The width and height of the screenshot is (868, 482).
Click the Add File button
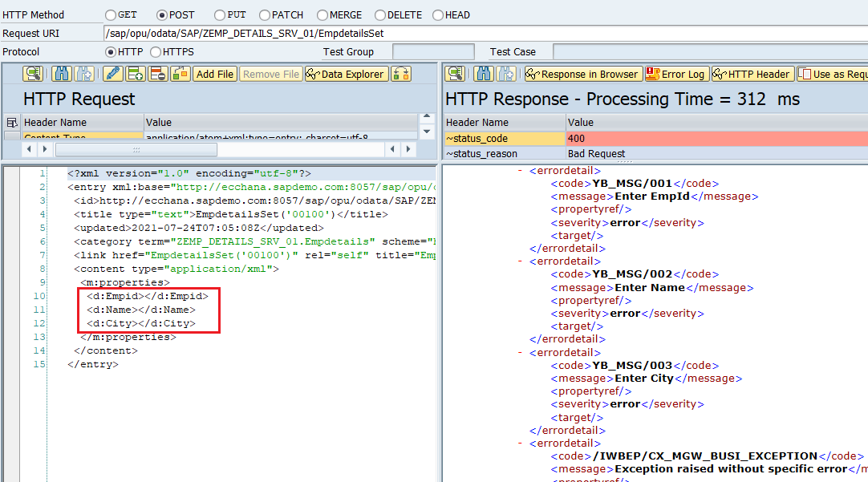pos(214,74)
